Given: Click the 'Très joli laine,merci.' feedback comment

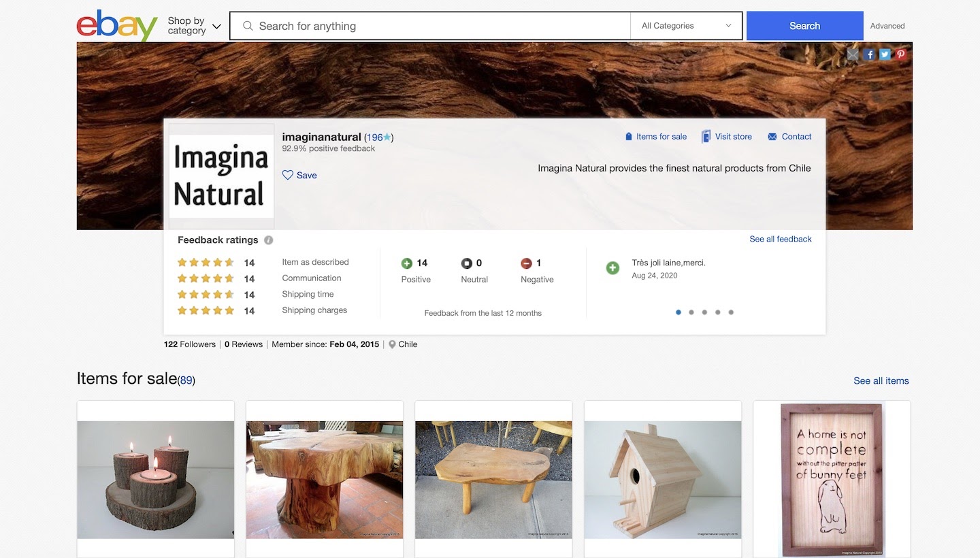Looking at the screenshot, I should click(669, 263).
